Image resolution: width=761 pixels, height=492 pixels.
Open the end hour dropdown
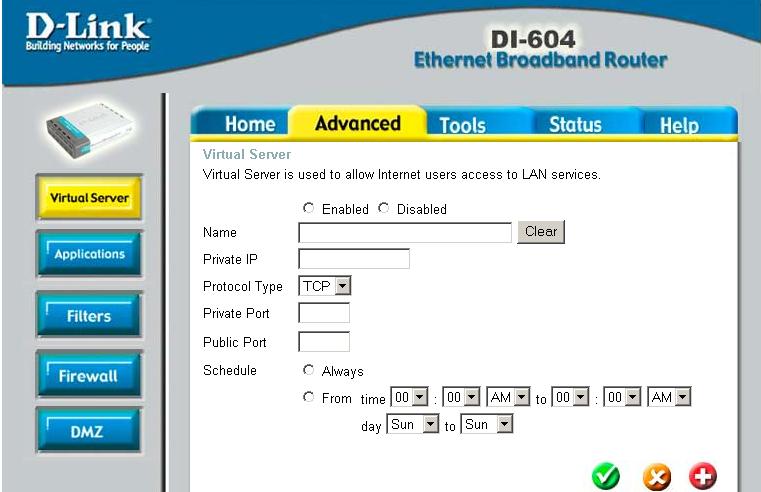coord(570,397)
